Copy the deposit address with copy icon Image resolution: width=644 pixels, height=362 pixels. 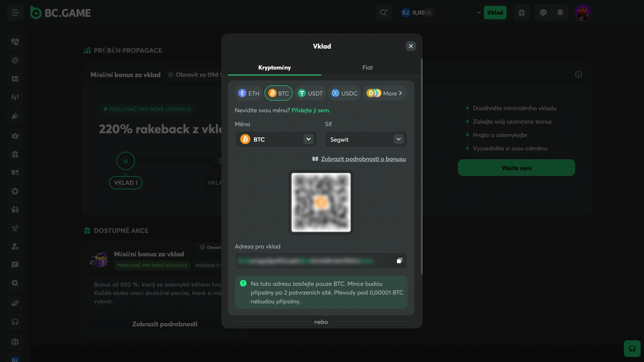click(x=399, y=261)
